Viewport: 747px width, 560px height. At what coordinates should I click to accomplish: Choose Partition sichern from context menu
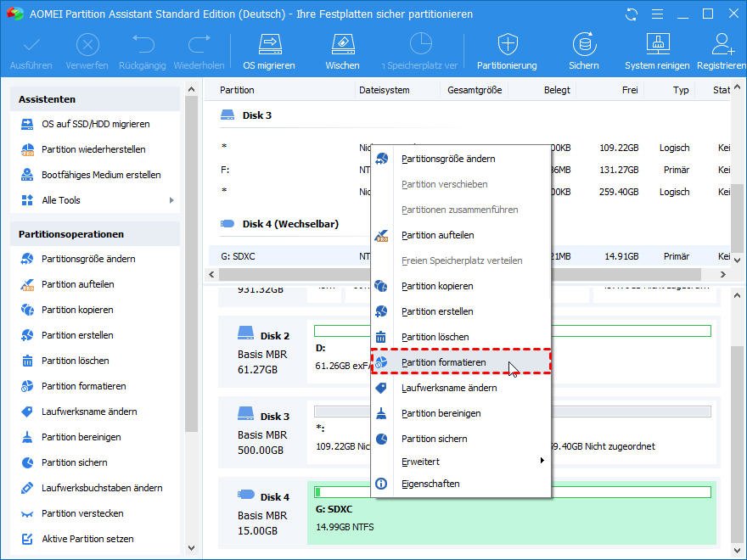(461, 439)
